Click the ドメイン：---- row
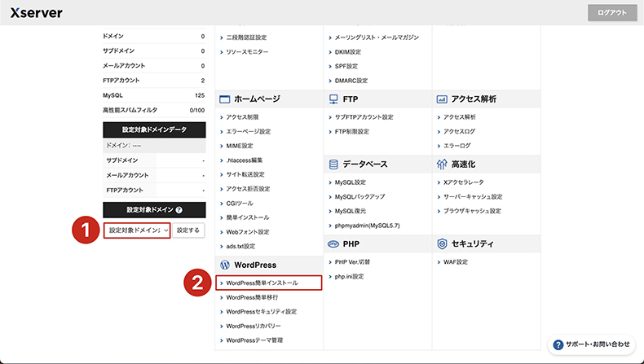The image size is (644, 364). click(154, 145)
